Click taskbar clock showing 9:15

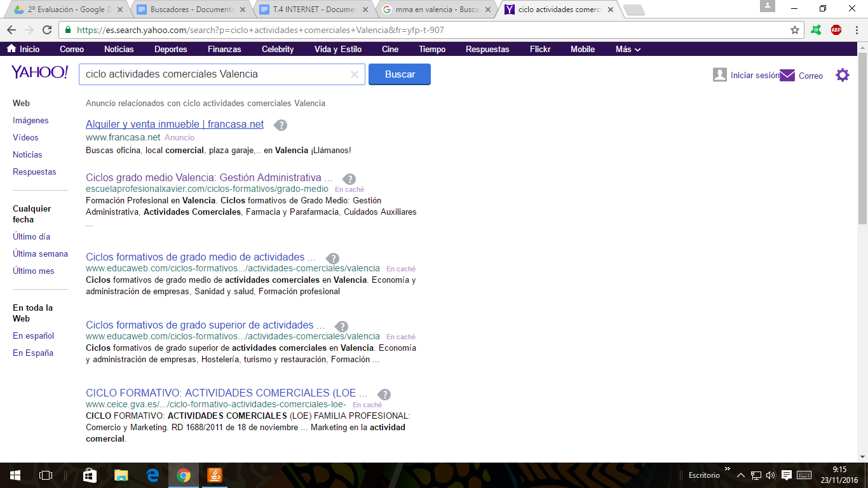click(840, 475)
